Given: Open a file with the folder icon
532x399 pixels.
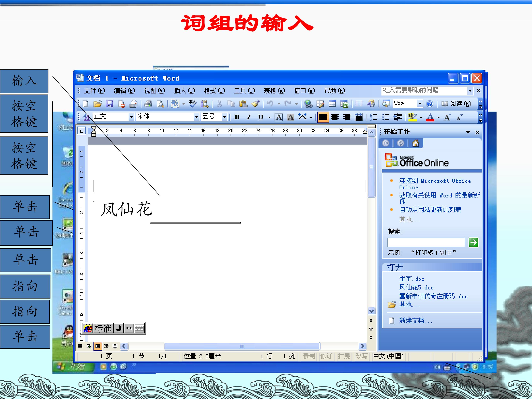Looking at the screenshot, I should point(97,104).
